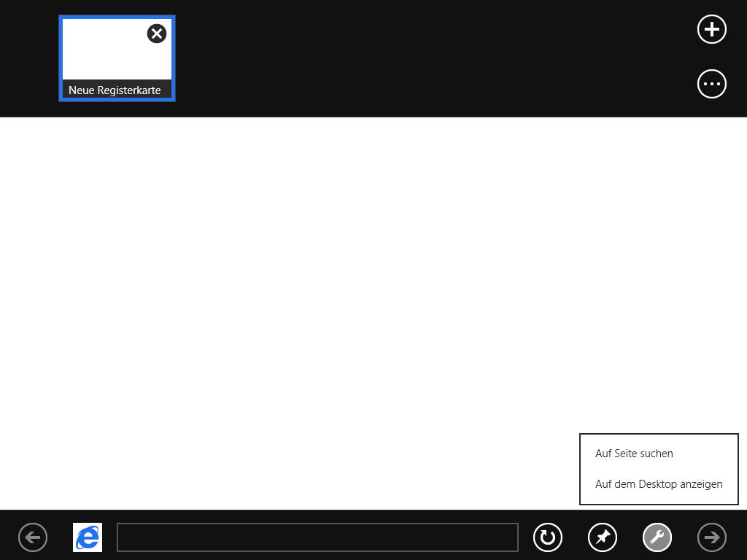Screen dimensions: 747x560
Task: Click the Neue Registerkarte tab label
Action: pyautogui.click(x=115, y=90)
